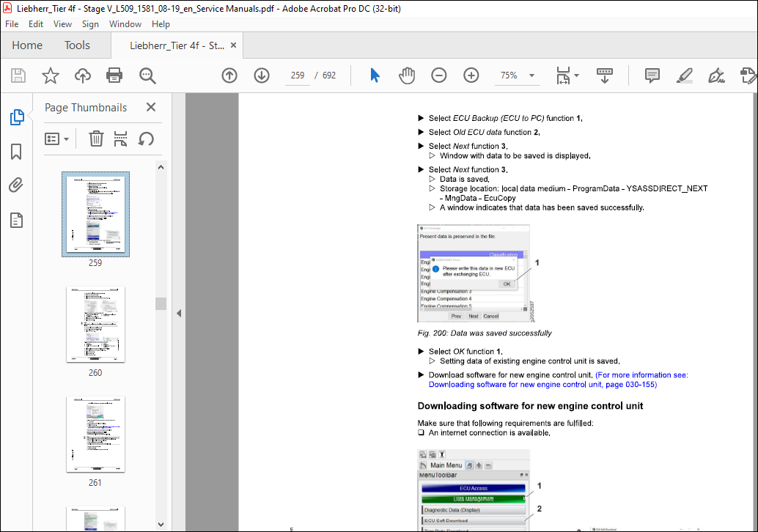The width and height of the screenshot is (758, 532).
Task: Add a comment sticky note
Action: coord(652,75)
